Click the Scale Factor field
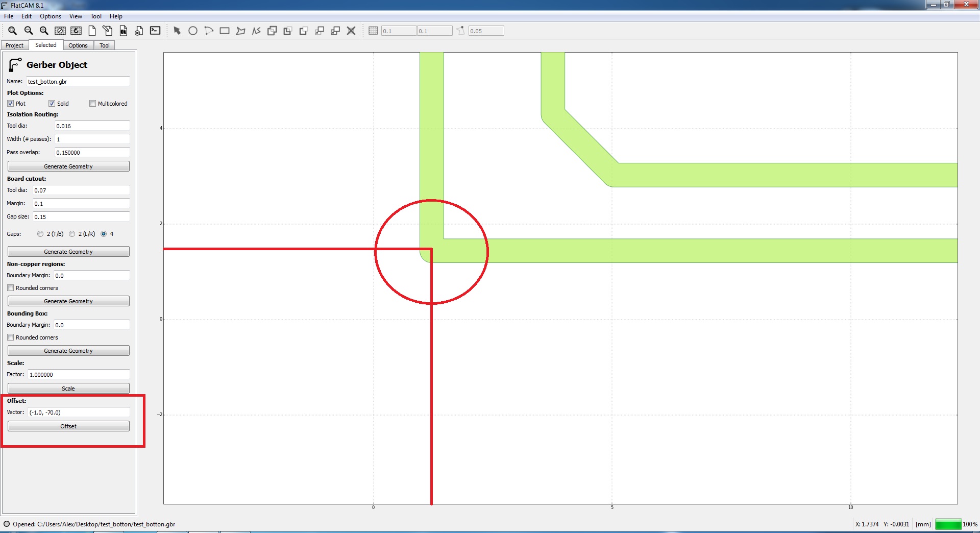 79,375
